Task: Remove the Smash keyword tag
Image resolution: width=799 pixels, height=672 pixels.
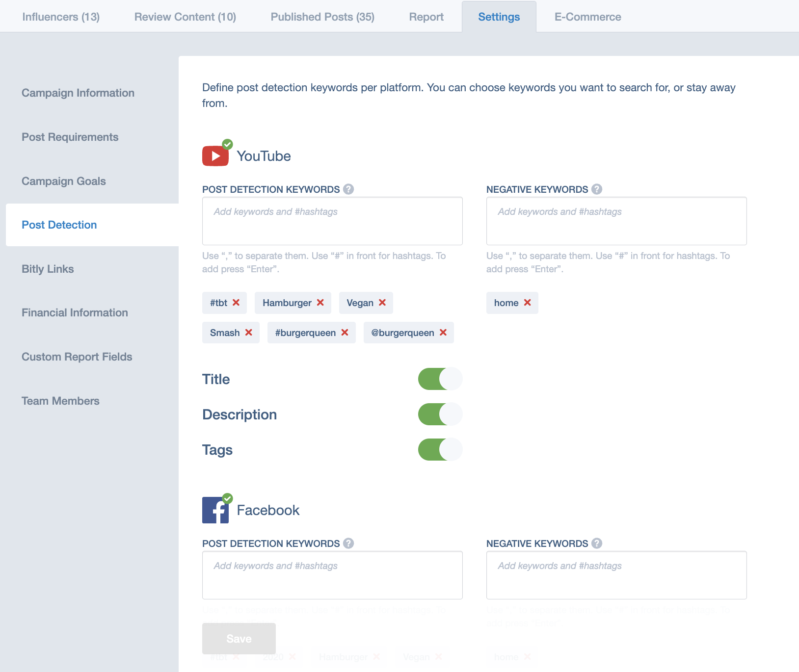Action: point(249,333)
